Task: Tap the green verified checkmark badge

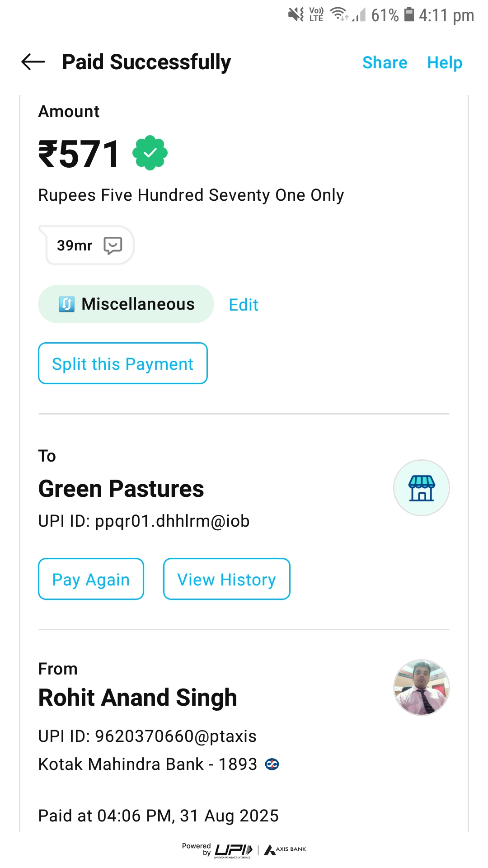Action: (x=150, y=153)
